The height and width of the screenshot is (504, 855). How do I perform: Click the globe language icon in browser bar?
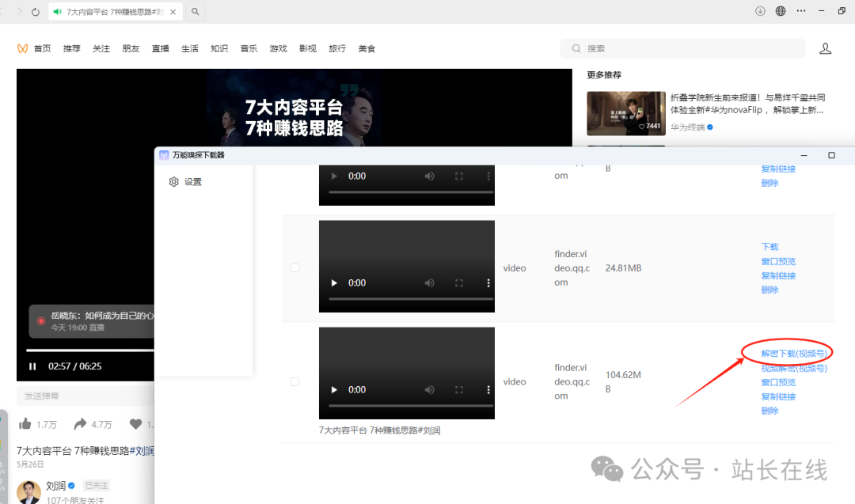pyautogui.click(x=781, y=11)
